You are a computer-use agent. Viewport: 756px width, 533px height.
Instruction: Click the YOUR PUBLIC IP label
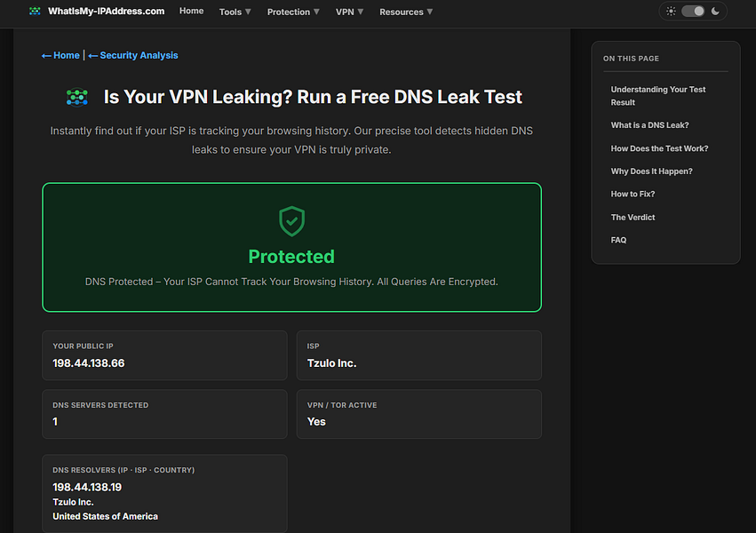point(83,346)
